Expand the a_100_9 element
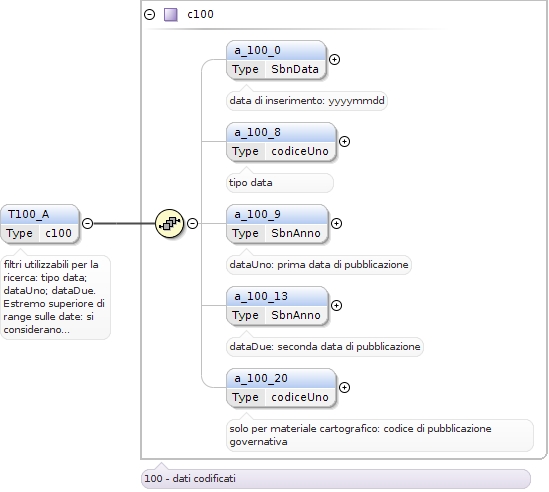549x492 pixels. pyautogui.click(x=336, y=223)
